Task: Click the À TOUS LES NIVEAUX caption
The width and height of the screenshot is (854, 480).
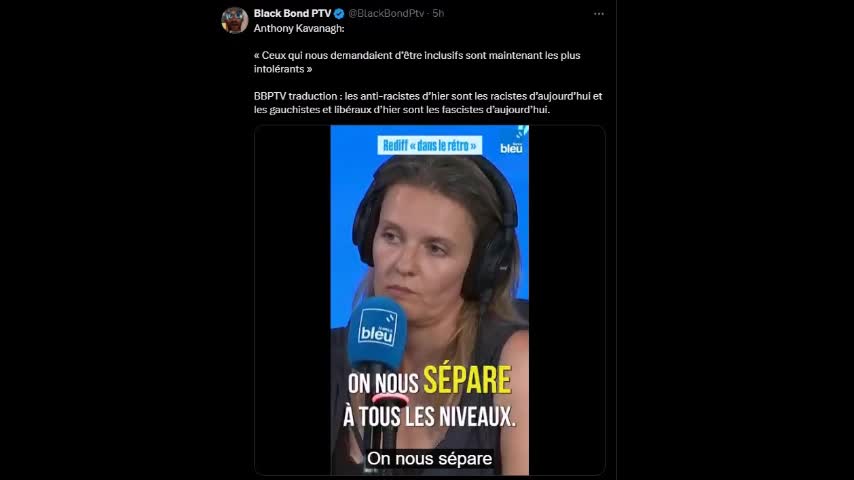Action: (429, 417)
